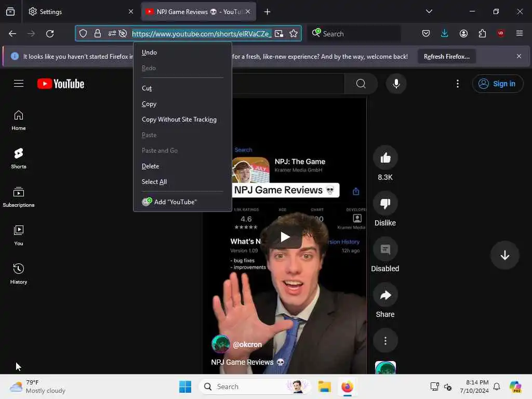Choose Copy in context menu

click(182, 104)
